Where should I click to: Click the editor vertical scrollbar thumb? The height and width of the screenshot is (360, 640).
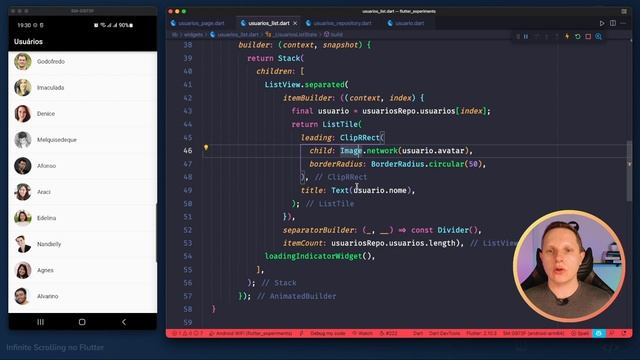629,171
